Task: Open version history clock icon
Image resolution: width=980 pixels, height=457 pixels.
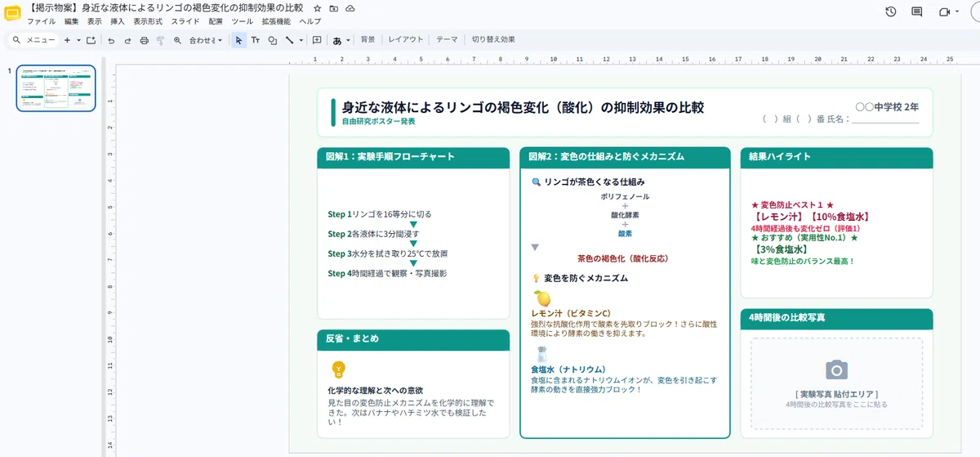Action: pos(891,12)
